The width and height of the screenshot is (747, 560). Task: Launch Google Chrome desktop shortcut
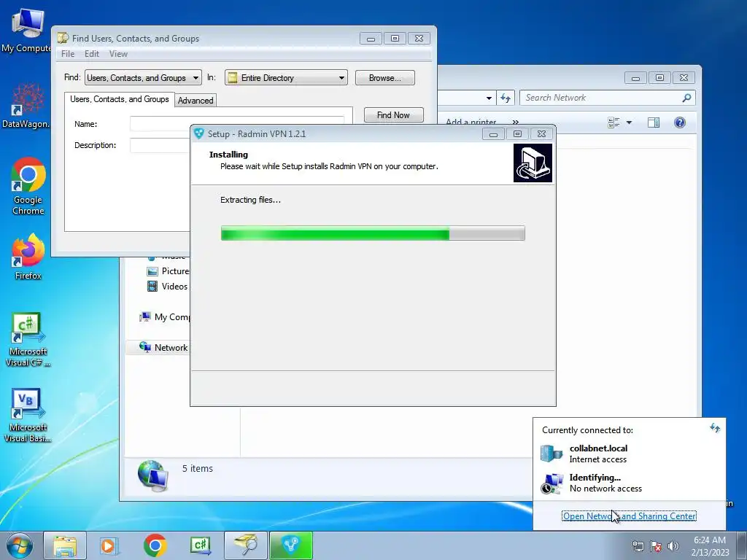pyautogui.click(x=28, y=186)
